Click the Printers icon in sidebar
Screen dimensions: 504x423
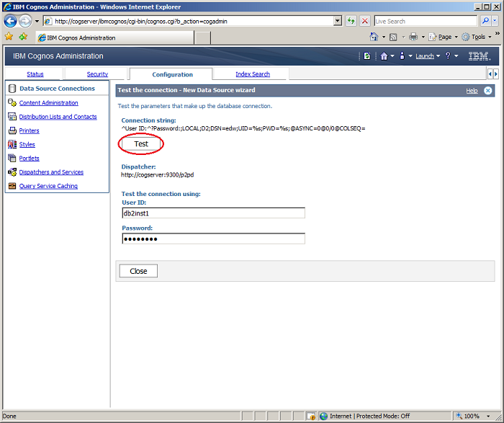click(x=12, y=130)
